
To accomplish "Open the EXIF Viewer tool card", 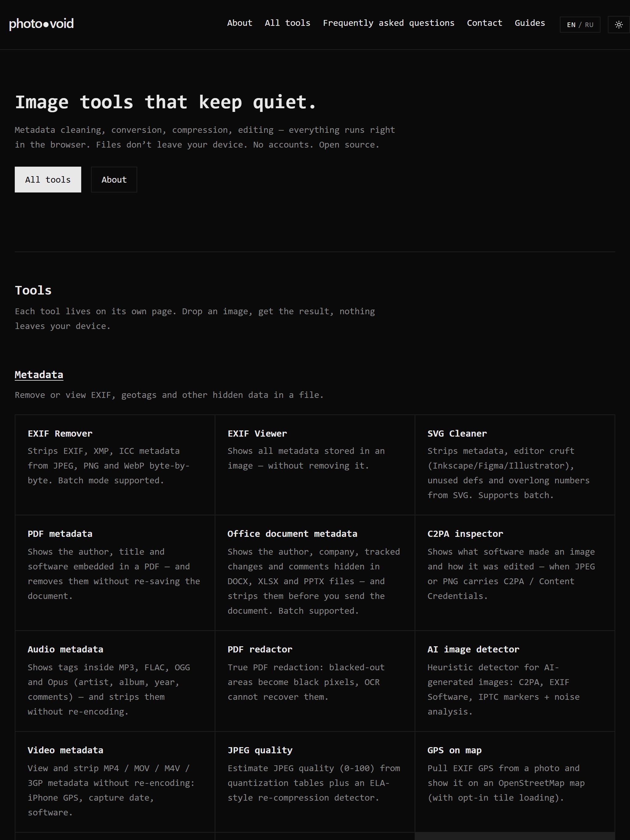I will click(315, 465).
